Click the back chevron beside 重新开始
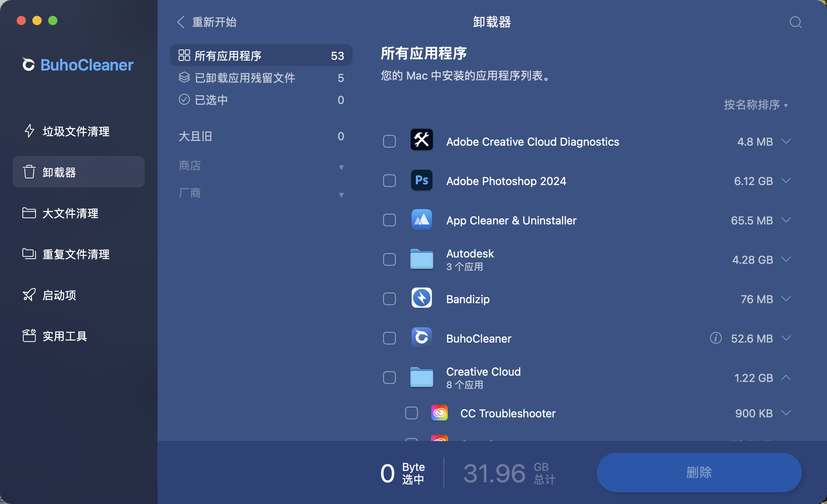This screenshot has height=504, width=827. coord(181,22)
